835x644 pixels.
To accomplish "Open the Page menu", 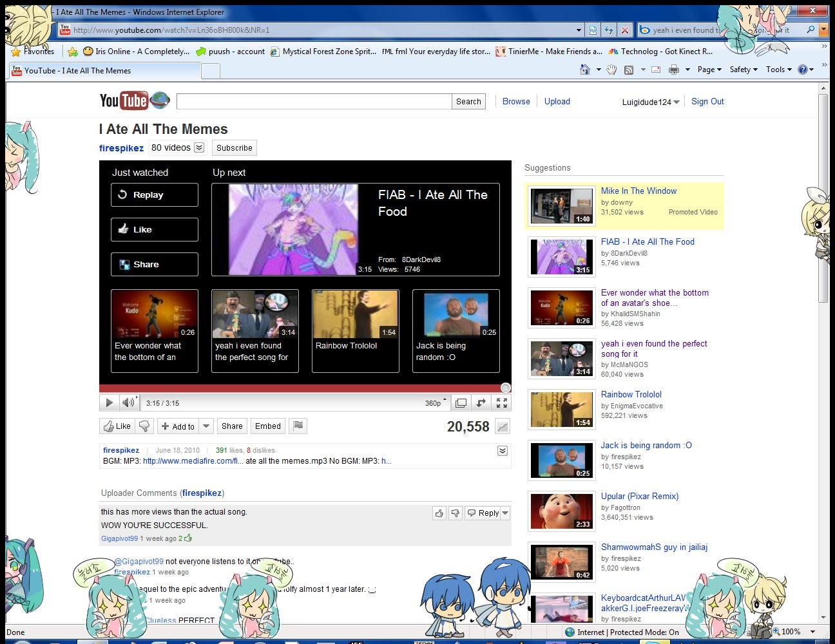I will pyautogui.click(x=709, y=70).
